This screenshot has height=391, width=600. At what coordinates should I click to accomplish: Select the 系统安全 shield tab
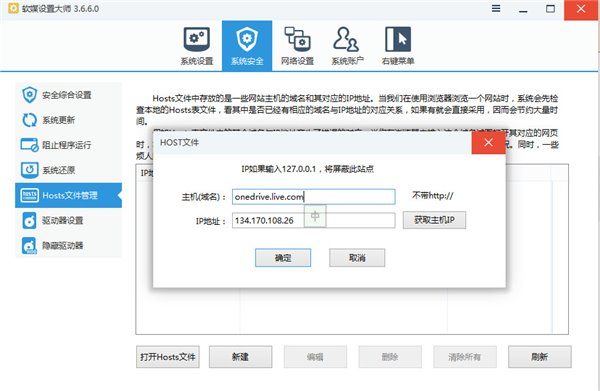[247, 46]
